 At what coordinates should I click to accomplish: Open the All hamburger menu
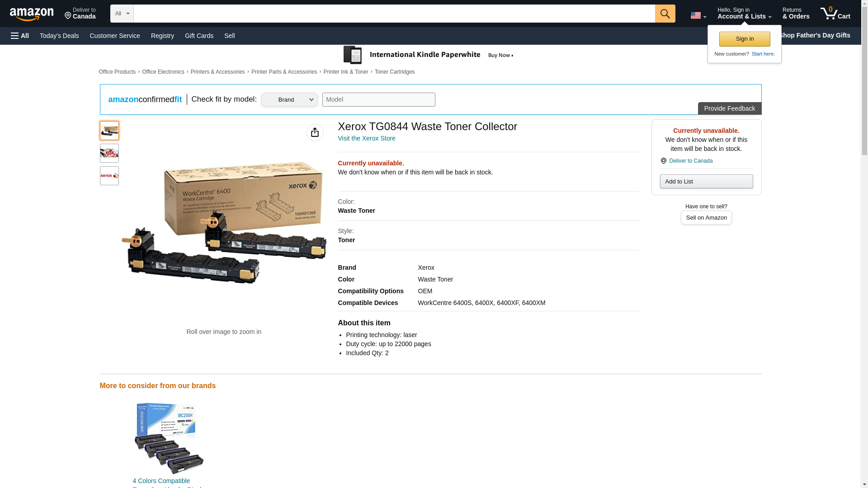[x=20, y=36]
